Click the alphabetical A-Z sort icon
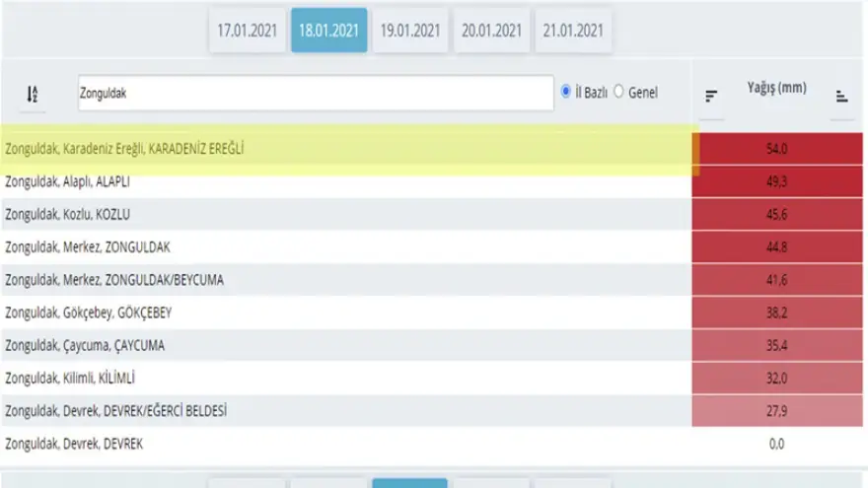This screenshot has width=868, height=488. [33, 94]
